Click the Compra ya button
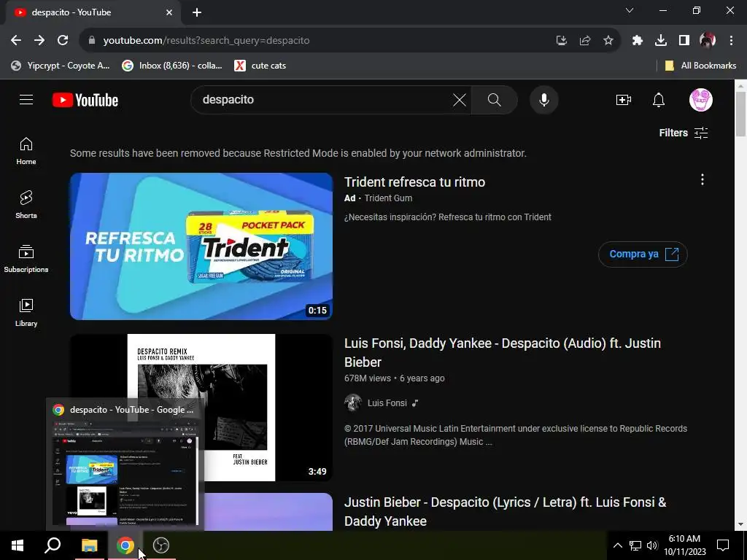This screenshot has width=747, height=560. click(x=643, y=254)
